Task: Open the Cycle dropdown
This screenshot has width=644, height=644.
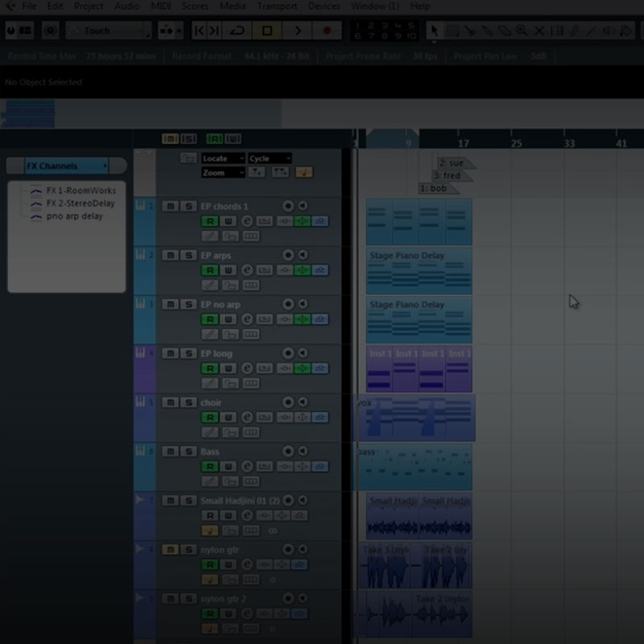Action: pyautogui.click(x=270, y=158)
